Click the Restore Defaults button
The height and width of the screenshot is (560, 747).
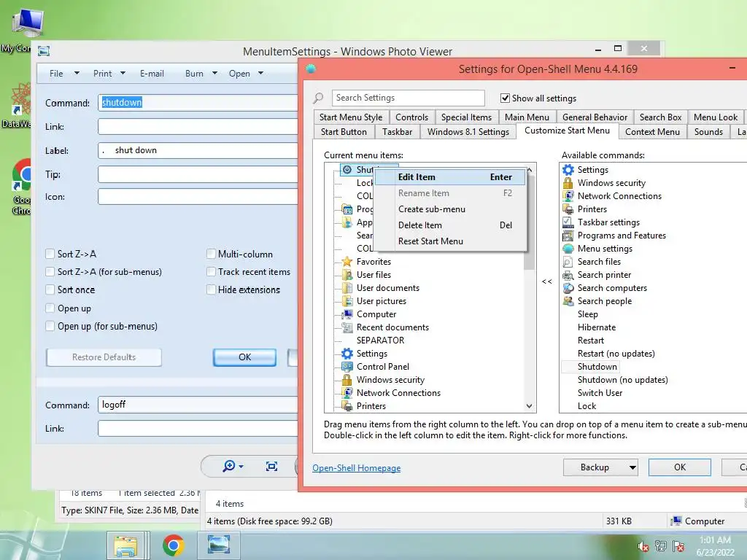click(104, 357)
